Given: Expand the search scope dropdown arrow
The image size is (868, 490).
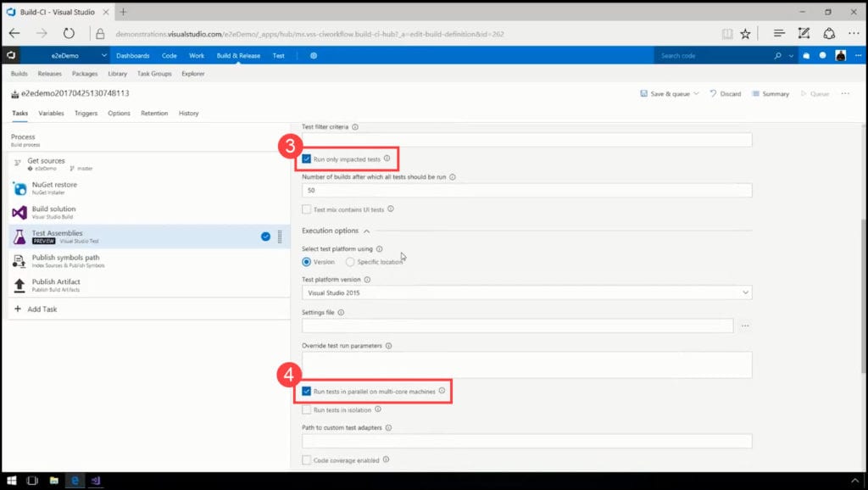Looking at the screenshot, I should 791,56.
